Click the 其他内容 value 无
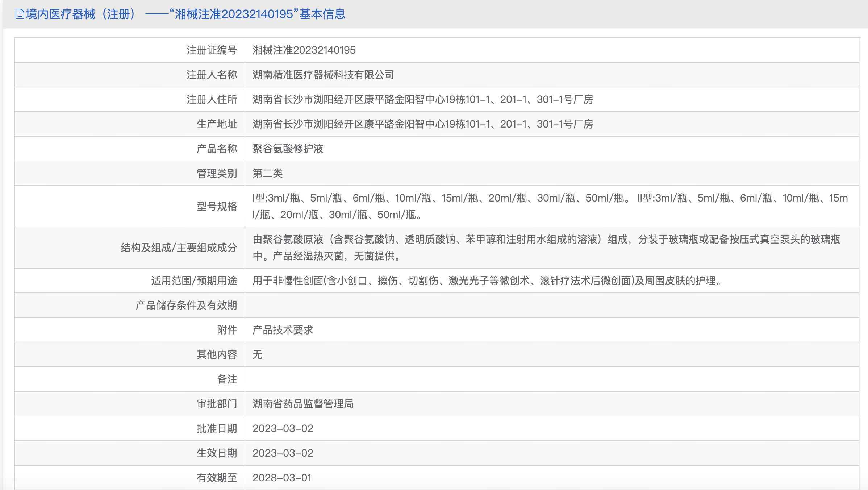The width and height of the screenshot is (868, 490). click(257, 354)
